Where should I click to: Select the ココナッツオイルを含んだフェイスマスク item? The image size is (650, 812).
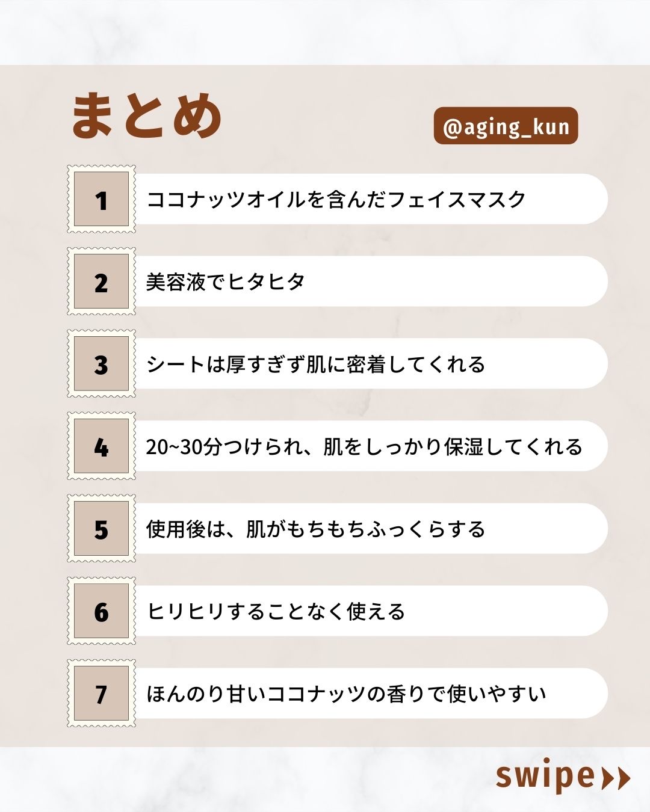tap(336, 199)
